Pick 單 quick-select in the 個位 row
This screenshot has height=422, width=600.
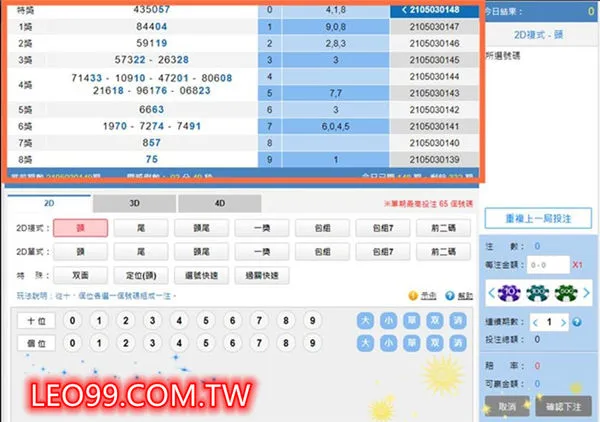pos(412,343)
